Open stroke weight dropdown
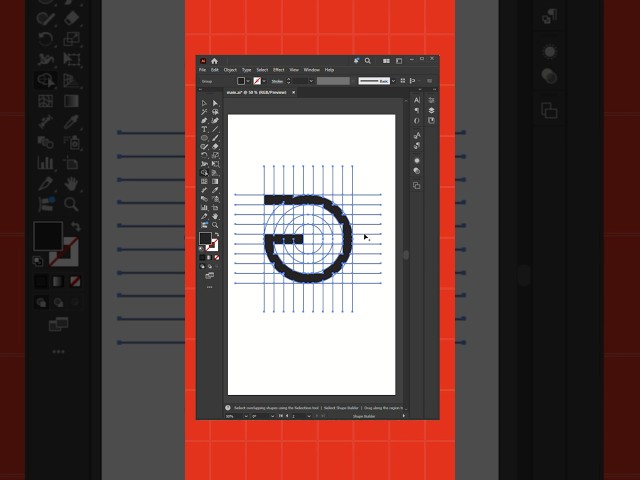Image resolution: width=640 pixels, height=480 pixels. [311, 81]
